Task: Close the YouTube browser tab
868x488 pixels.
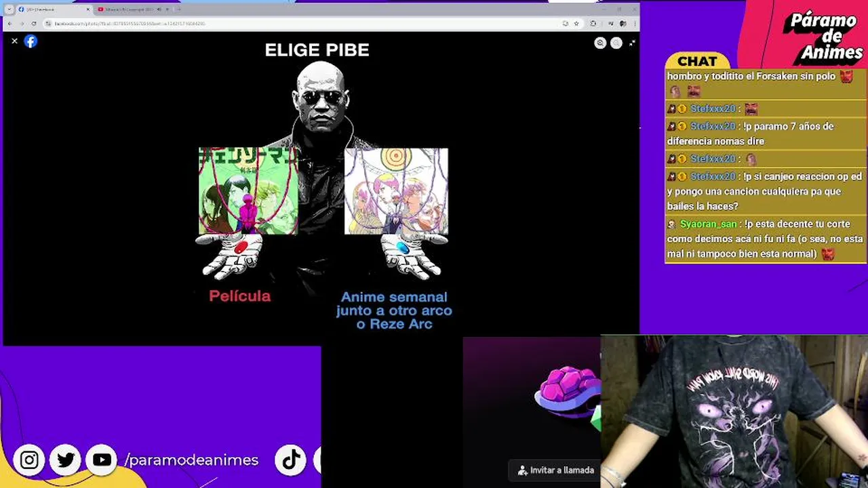Action: [x=167, y=9]
